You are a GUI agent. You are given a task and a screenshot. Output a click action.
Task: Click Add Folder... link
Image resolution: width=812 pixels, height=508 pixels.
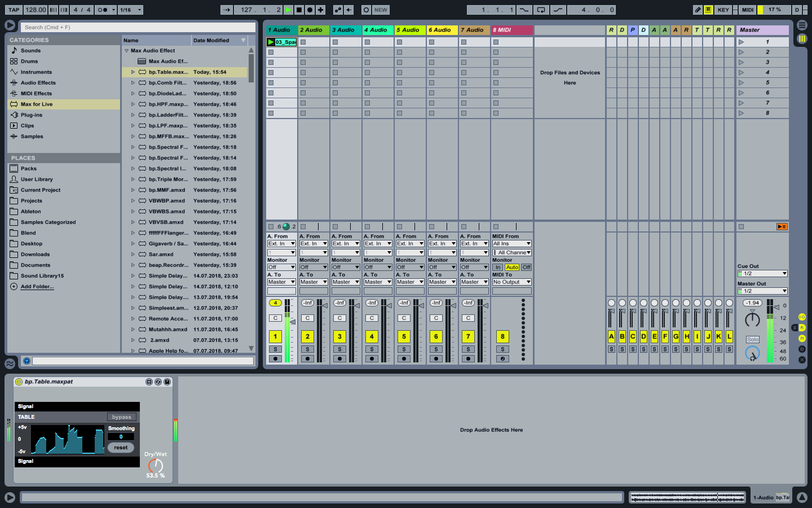point(37,287)
